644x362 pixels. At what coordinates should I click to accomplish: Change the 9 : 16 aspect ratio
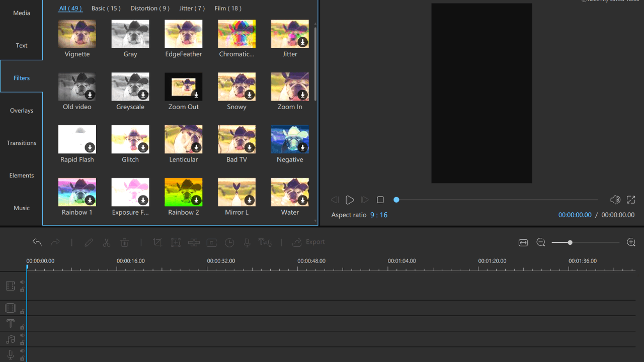379,215
